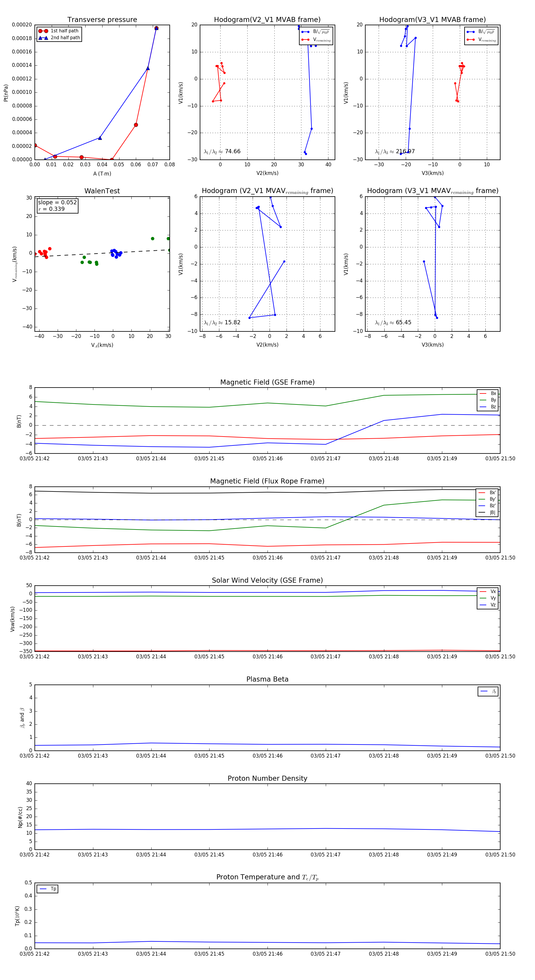
Task: Click the 'Magnetic Field (Flux Rope Frame)' title
Action: pyautogui.click(x=267, y=481)
